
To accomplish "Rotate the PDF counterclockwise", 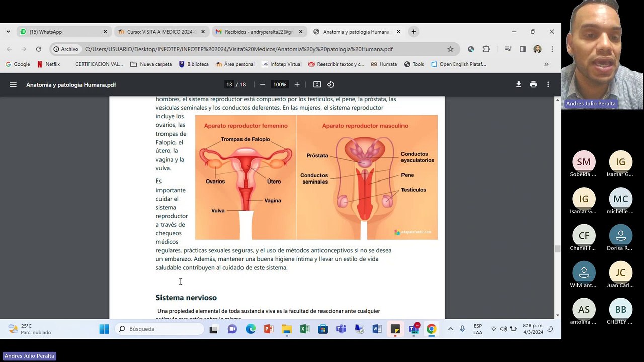I will (331, 84).
